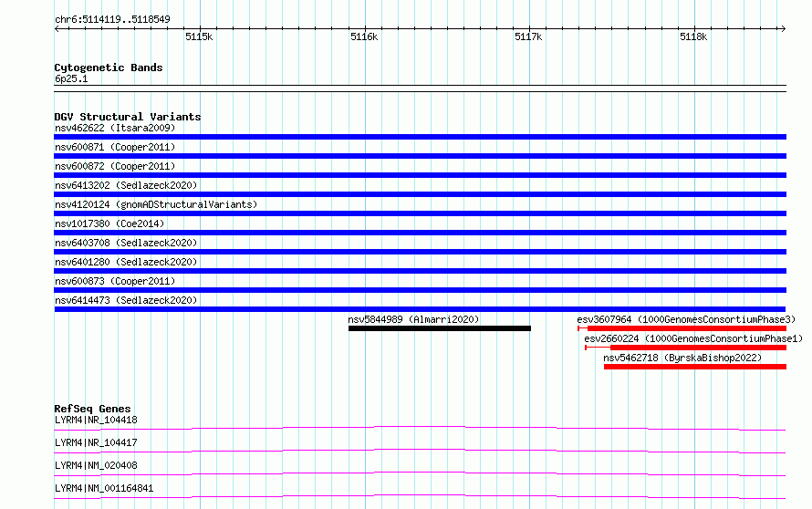Image resolution: width=812 pixels, height=509 pixels.
Task: Click the cytogenetic band 6p25.1 bar
Action: (420, 88)
